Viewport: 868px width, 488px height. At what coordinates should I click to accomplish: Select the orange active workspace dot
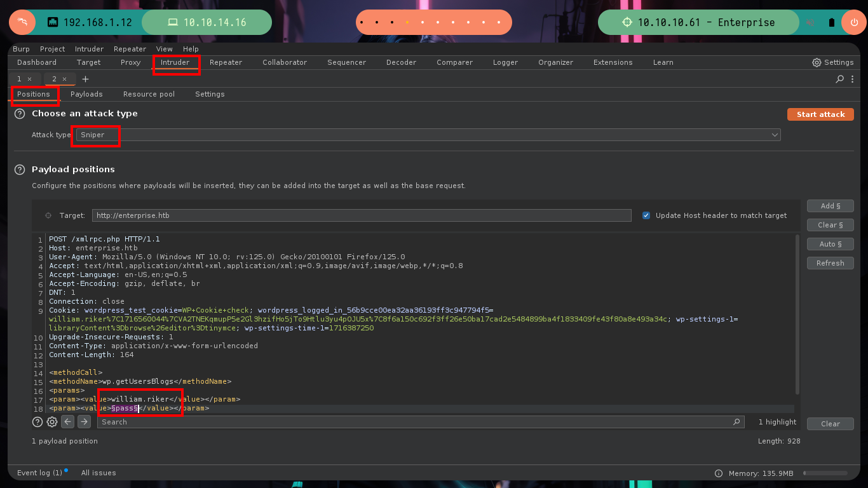(x=407, y=23)
